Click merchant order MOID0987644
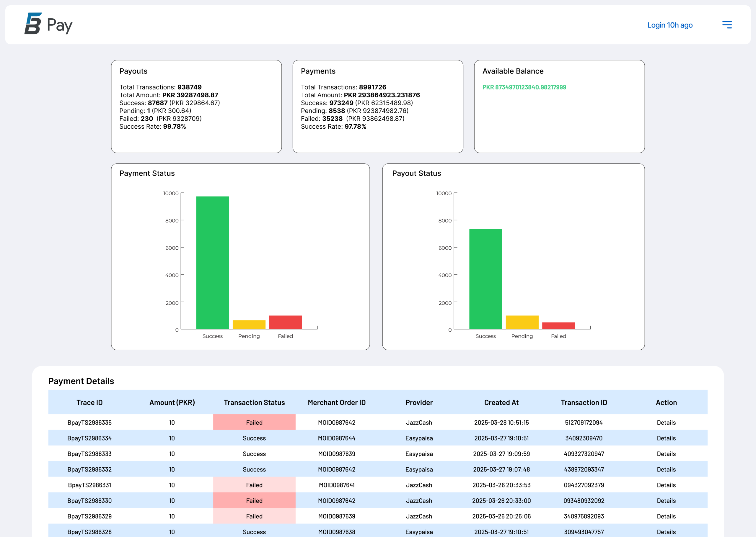 [336, 438]
